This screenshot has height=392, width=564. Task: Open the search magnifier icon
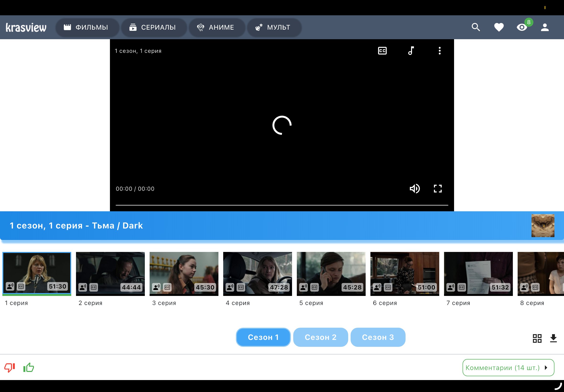(476, 27)
